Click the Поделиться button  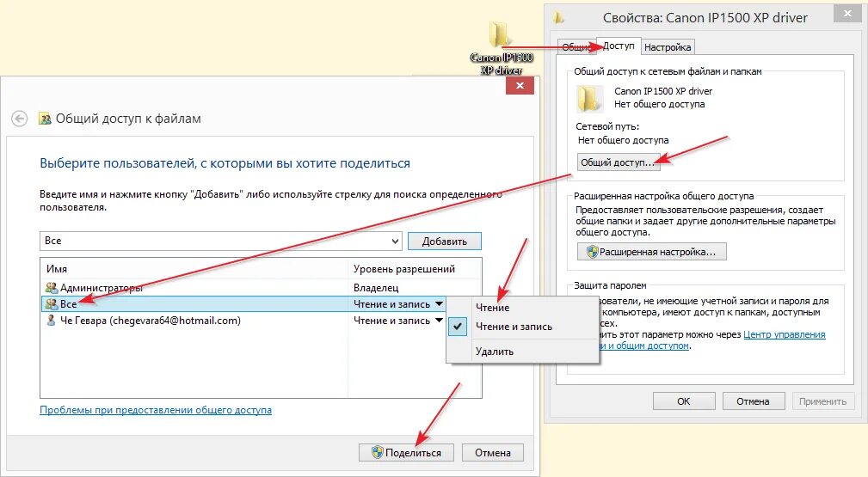tap(406, 453)
